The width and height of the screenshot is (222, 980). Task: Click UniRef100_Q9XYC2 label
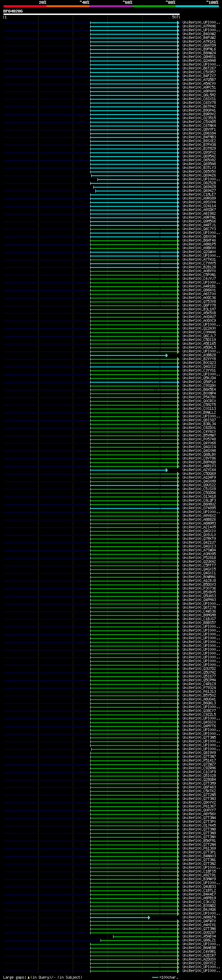tap(199, 964)
